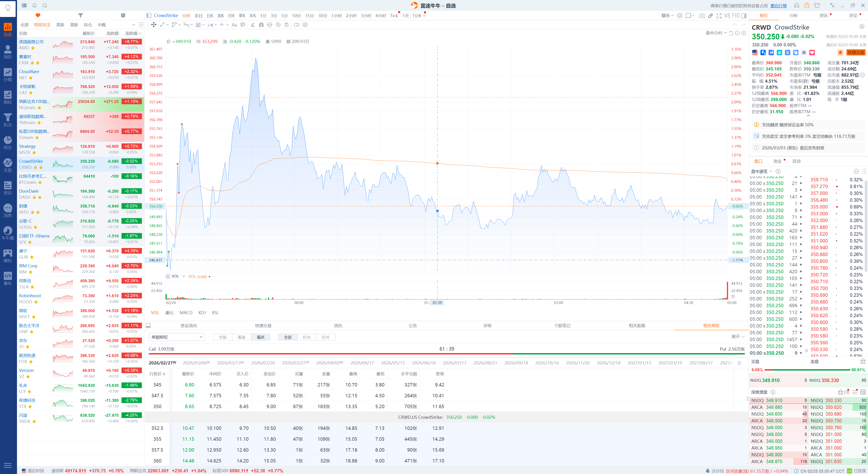Open the text annotation Aa tool
The image size is (868, 474).
tap(234, 25)
